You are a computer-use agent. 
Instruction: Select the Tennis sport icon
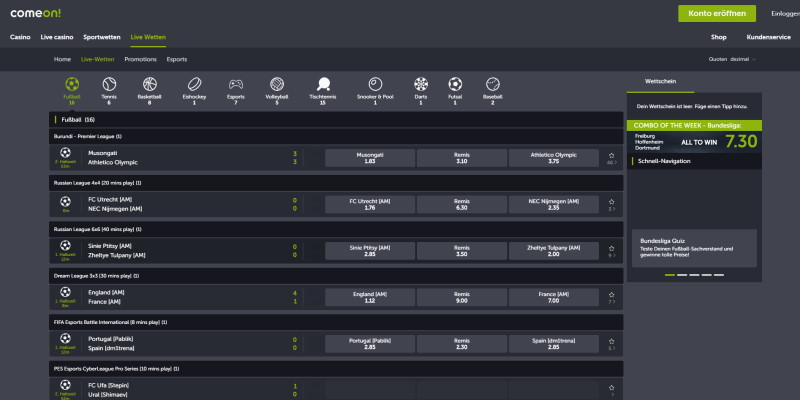point(109,84)
